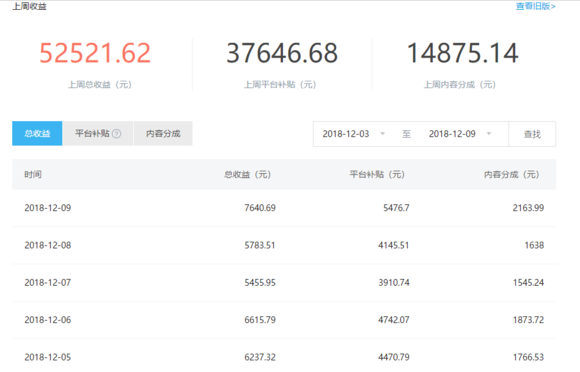
Task: Click the help icon beside 平台补贴
Action: pos(117,133)
